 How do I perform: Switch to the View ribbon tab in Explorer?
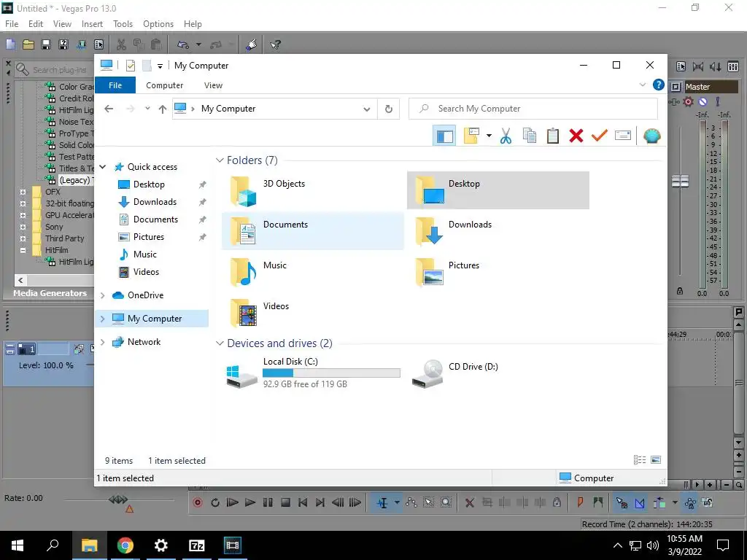[214, 85]
